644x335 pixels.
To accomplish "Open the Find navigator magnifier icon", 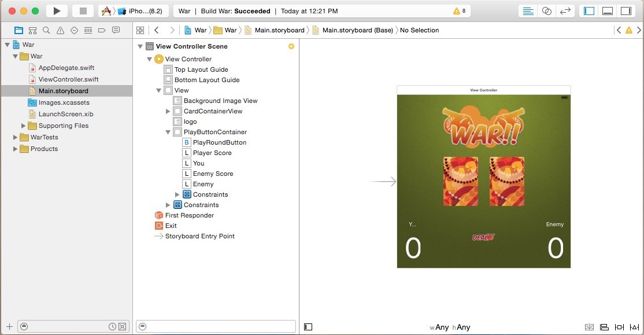I will [46, 30].
